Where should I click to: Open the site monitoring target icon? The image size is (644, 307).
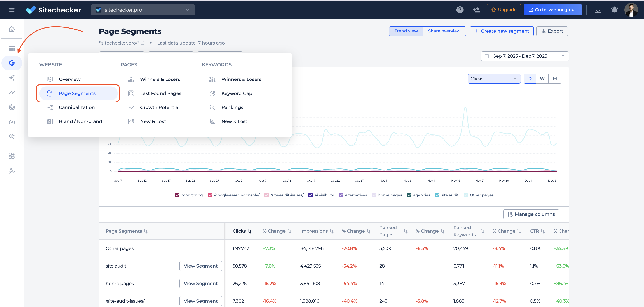point(12,107)
